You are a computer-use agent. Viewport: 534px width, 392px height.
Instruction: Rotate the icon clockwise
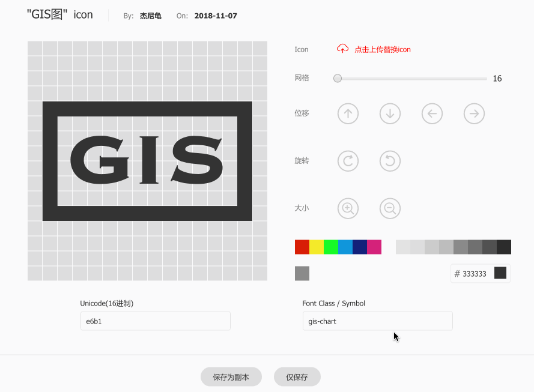coord(348,161)
